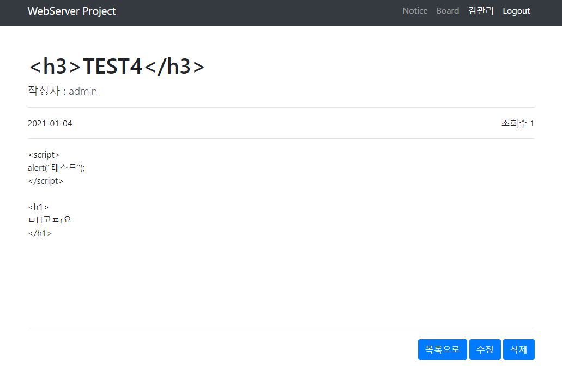
Task: Click the 2021-01-04 post date
Action: pyautogui.click(x=50, y=124)
